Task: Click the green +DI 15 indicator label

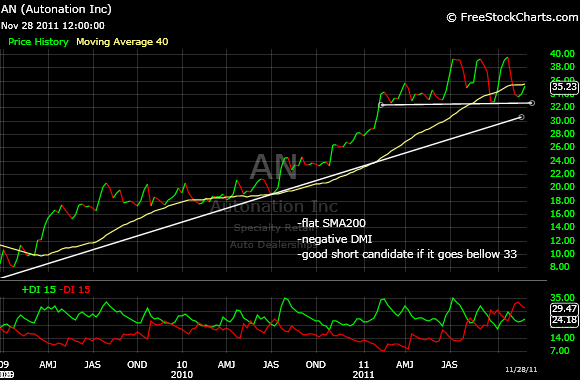Action: coord(39,290)
